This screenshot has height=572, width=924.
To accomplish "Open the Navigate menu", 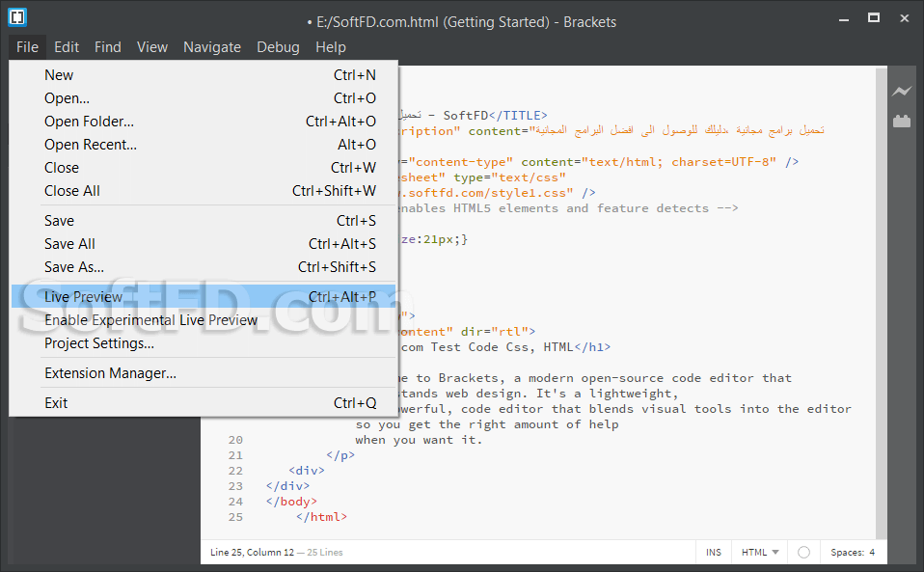I will (212, 47).
